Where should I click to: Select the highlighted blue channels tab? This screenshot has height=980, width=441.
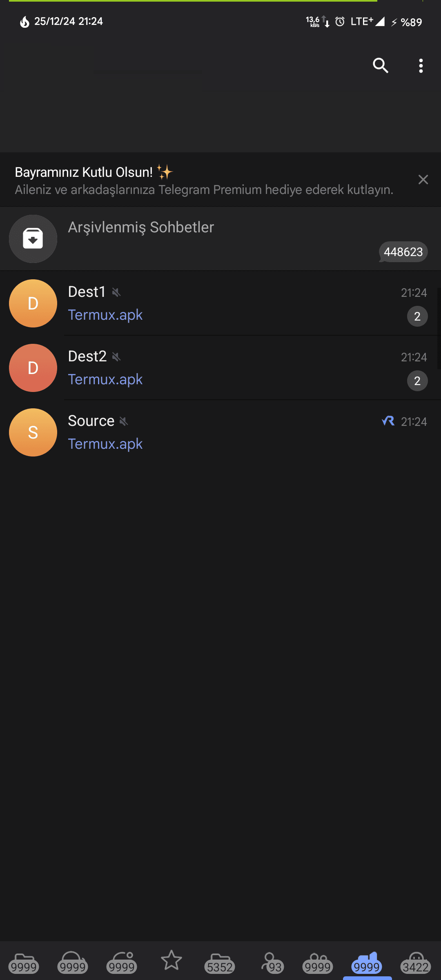367,963
